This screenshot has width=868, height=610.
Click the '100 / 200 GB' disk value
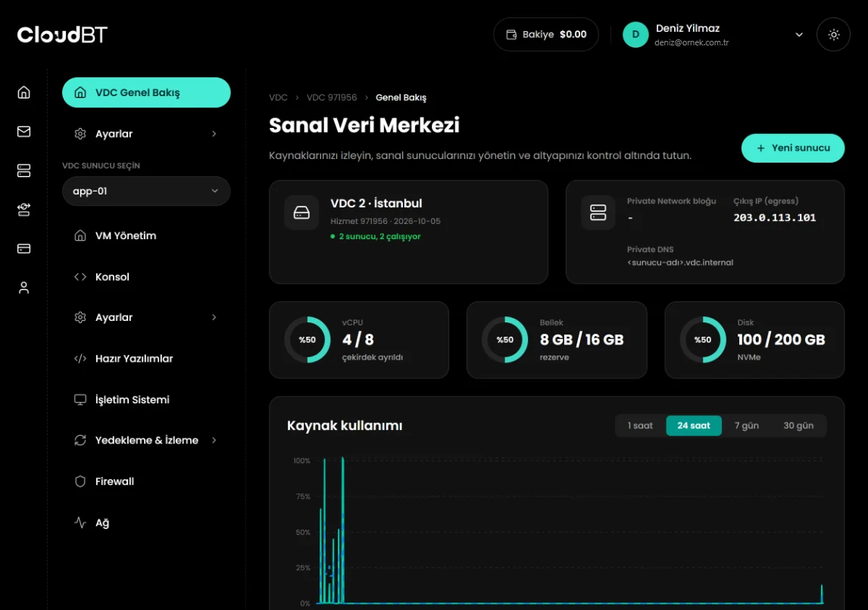pyautogui.click(x=781, y=340)
